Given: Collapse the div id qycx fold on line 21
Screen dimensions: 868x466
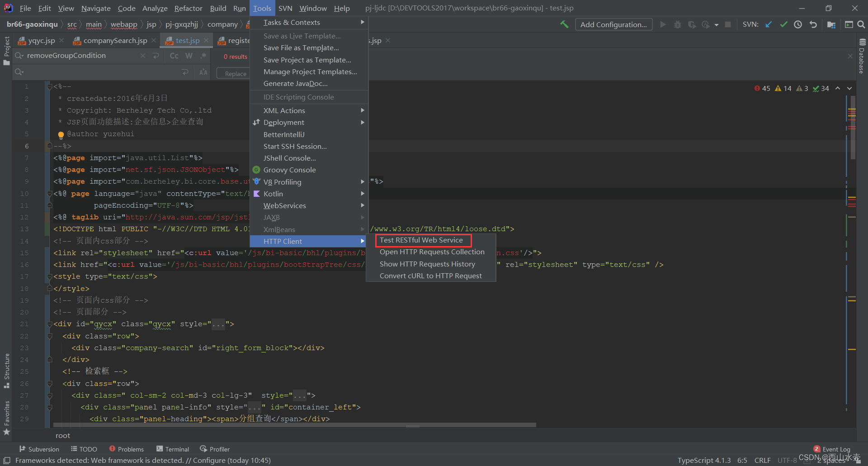Looking at the screenshot, I should (49, 324).
